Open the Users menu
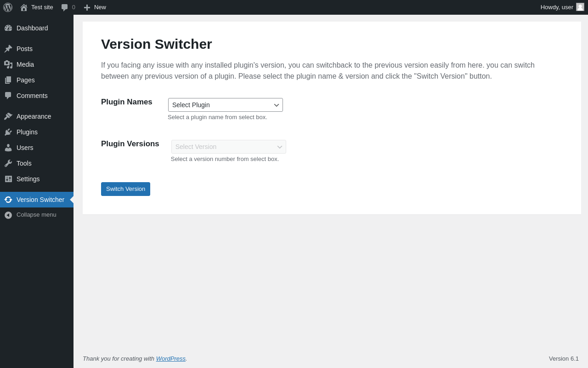 pos(37,148)
